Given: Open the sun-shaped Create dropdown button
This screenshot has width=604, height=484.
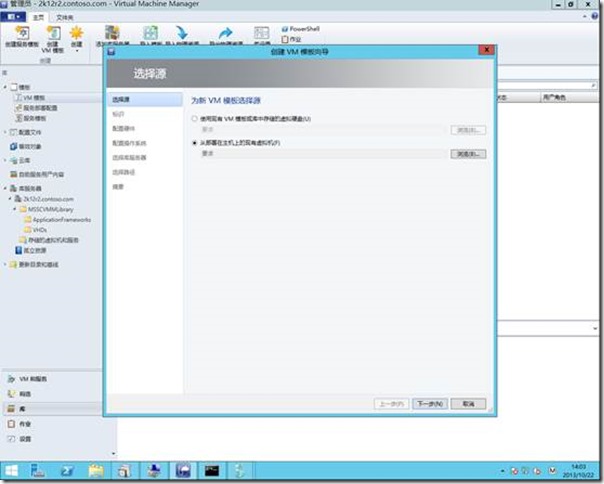Looking at the screenshot, I should point(76,39).
